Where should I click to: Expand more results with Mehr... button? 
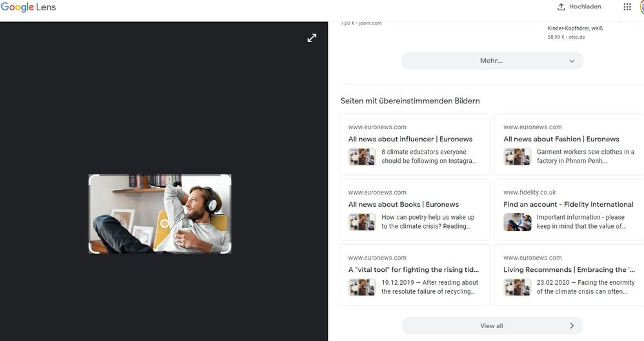point(492,61)
